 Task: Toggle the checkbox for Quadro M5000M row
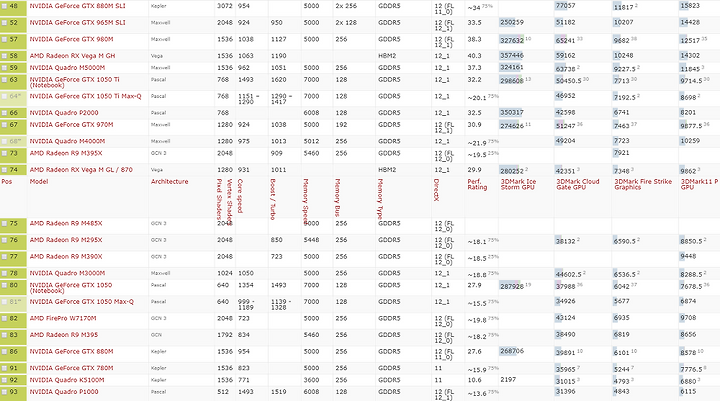tap(5, 68)
